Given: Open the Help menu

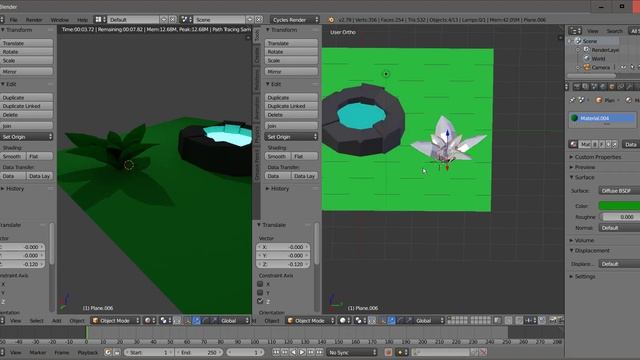Looking at the screenshot, I should click(x=82, y=20).
